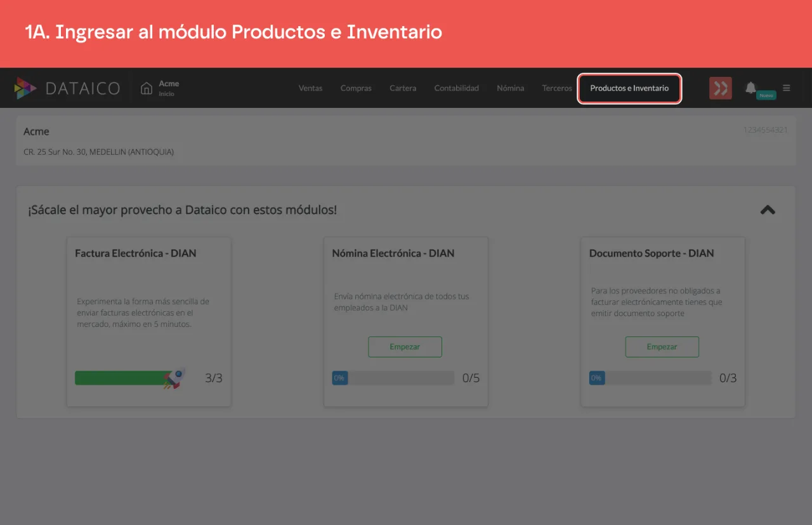Click the Nómina Electrónica - DIAN card title
812x525 pixels.
tap(393, 253)
